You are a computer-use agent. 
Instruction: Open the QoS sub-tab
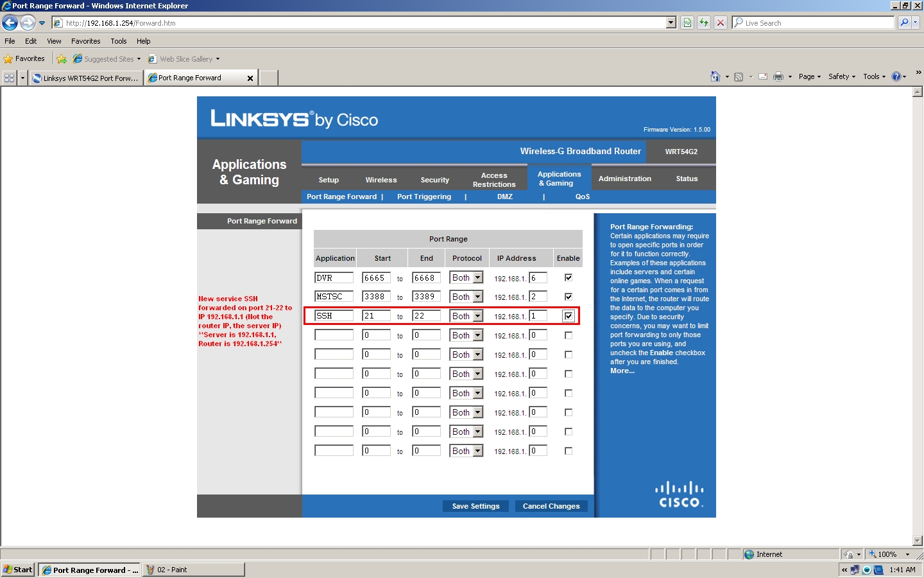click(583, 197)
